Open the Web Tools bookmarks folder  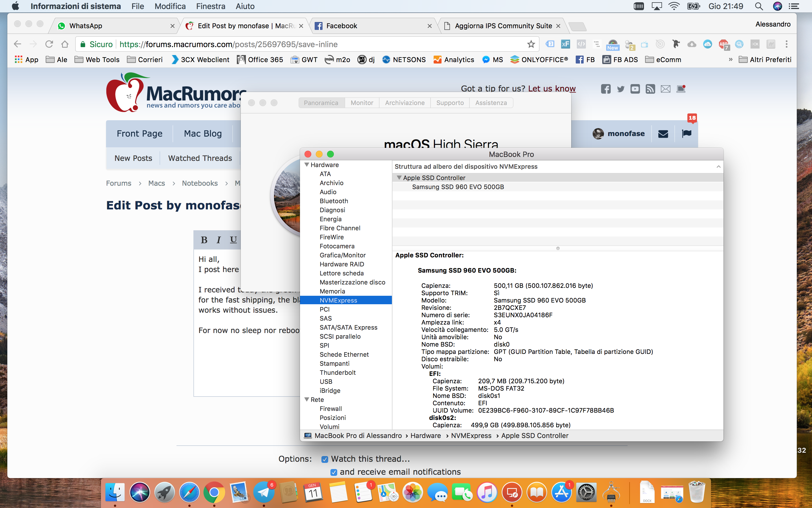tap(97, 60)
